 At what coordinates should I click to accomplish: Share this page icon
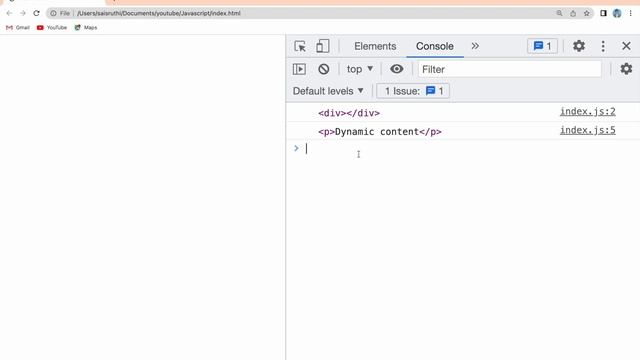pyautogui.click(x=573, y=13)
